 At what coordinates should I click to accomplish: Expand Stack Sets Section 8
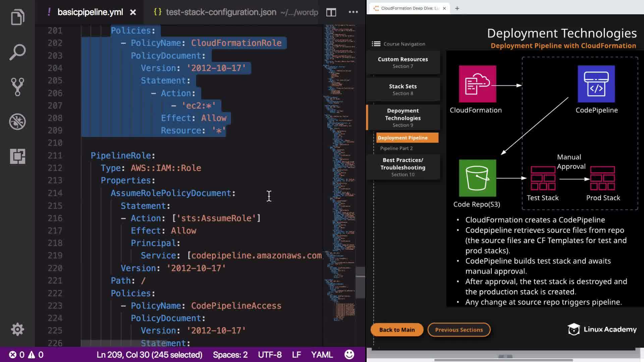click(x=403, y=89)
